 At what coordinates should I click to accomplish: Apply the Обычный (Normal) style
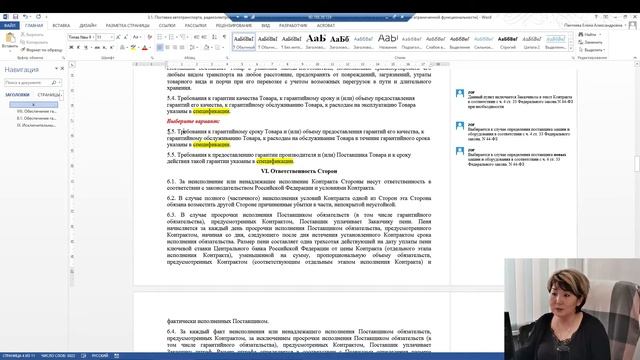point(244,42)
